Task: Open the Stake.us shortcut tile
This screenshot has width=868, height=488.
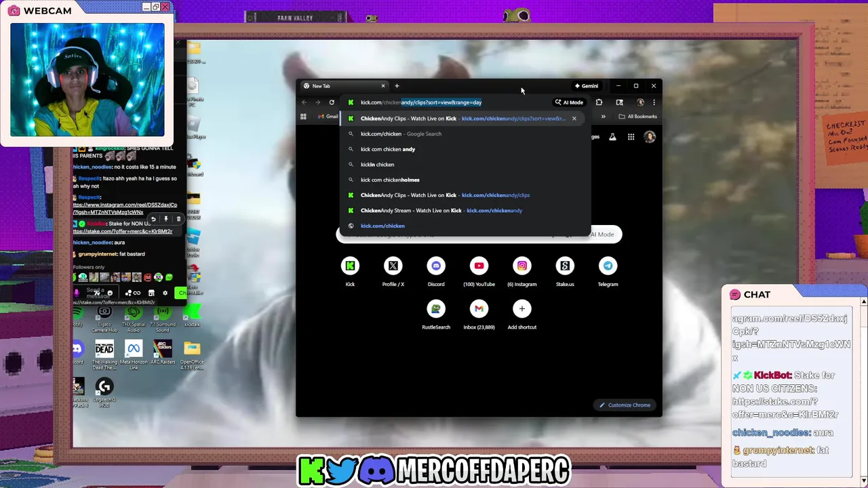Action: tap(565, 271)
